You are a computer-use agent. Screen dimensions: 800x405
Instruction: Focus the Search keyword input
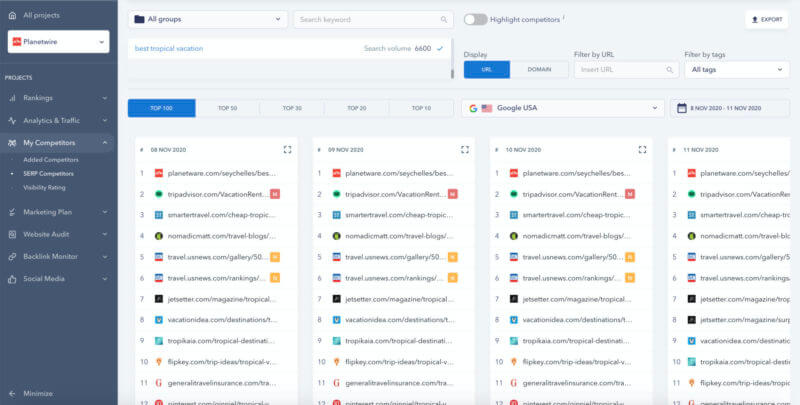[x=373, y=20]
